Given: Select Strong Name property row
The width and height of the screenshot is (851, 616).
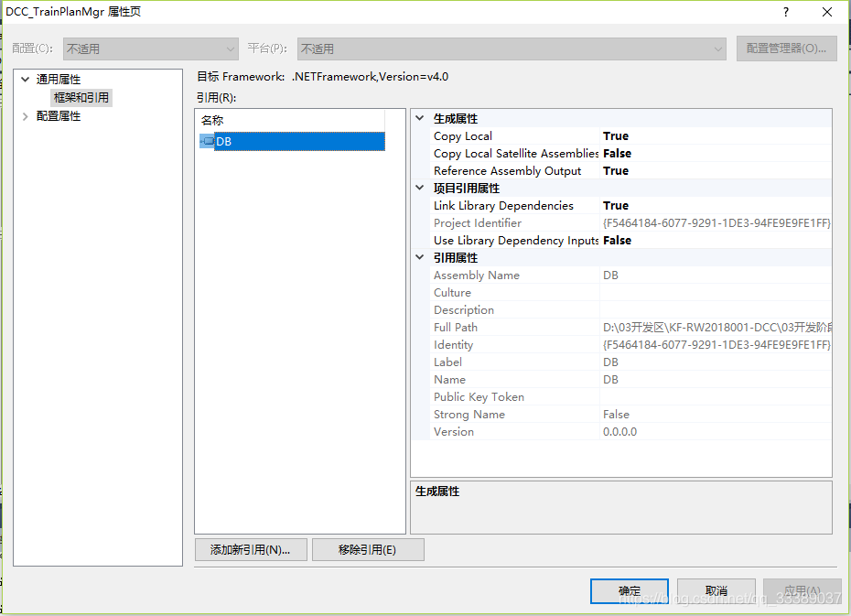Looking at the screenshot, I should point(630,414).
